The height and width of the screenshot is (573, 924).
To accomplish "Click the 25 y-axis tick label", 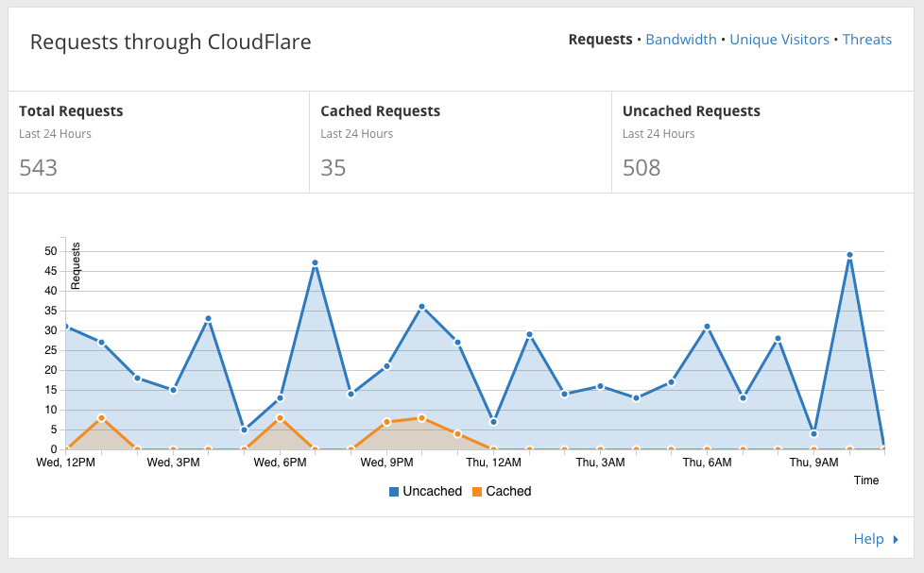I will tap(51, 350).
